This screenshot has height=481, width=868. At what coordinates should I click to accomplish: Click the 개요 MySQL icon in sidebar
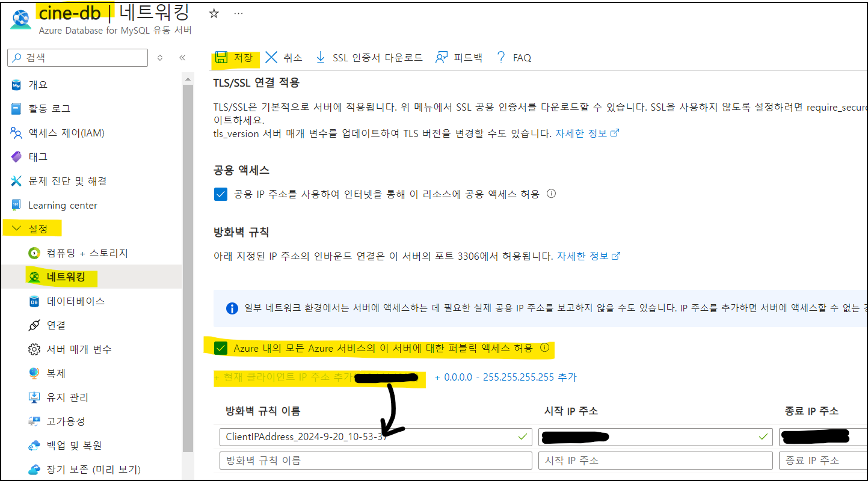[16, 85]
